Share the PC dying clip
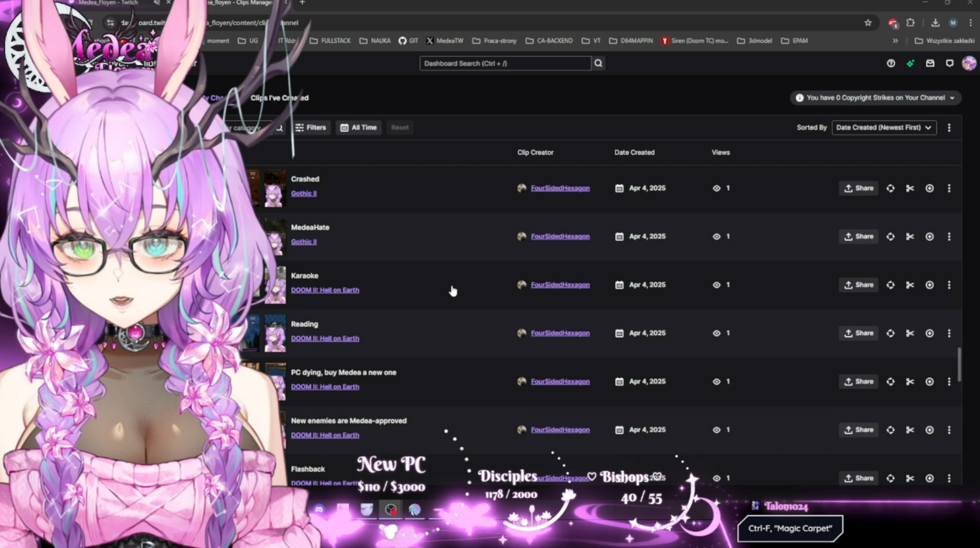The image size is (980, 548). click(x=858, y=381)
